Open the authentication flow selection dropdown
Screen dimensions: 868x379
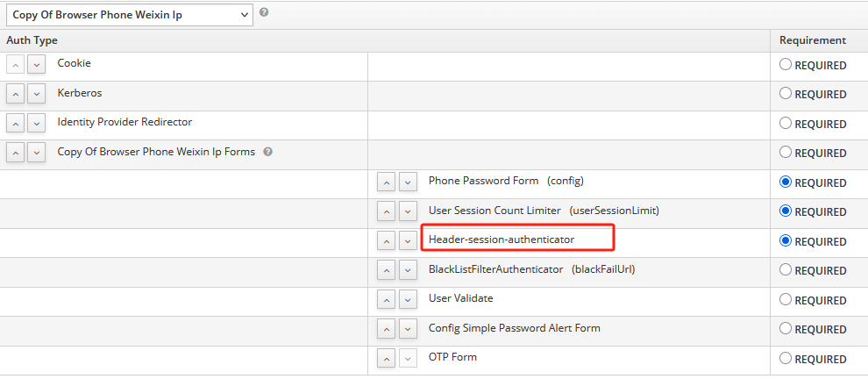pos(128,15)
